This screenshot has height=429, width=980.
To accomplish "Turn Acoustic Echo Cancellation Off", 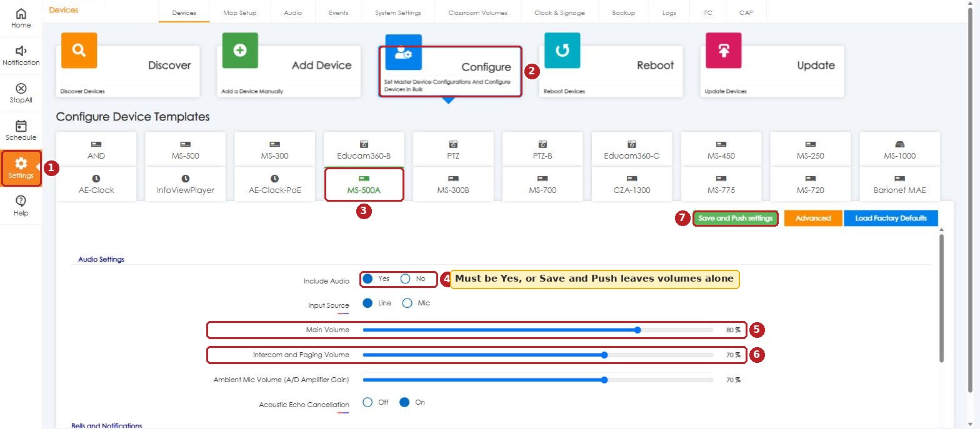I will click(x=368, y=402).
